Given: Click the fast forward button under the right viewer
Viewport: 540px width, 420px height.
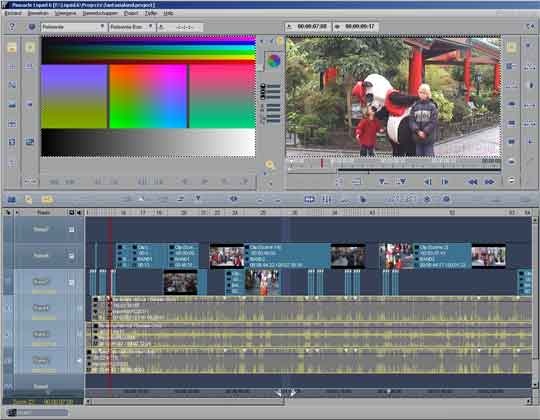Looking at the screenshot, I should 489,182.
